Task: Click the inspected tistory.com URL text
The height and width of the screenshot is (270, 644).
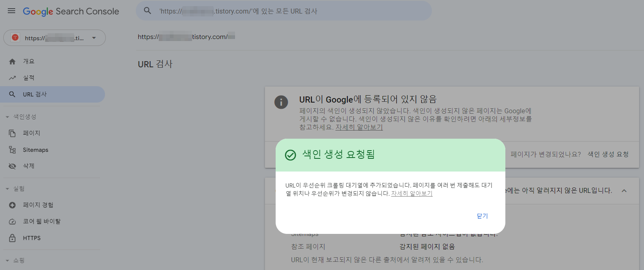Action: pos(186,37)
